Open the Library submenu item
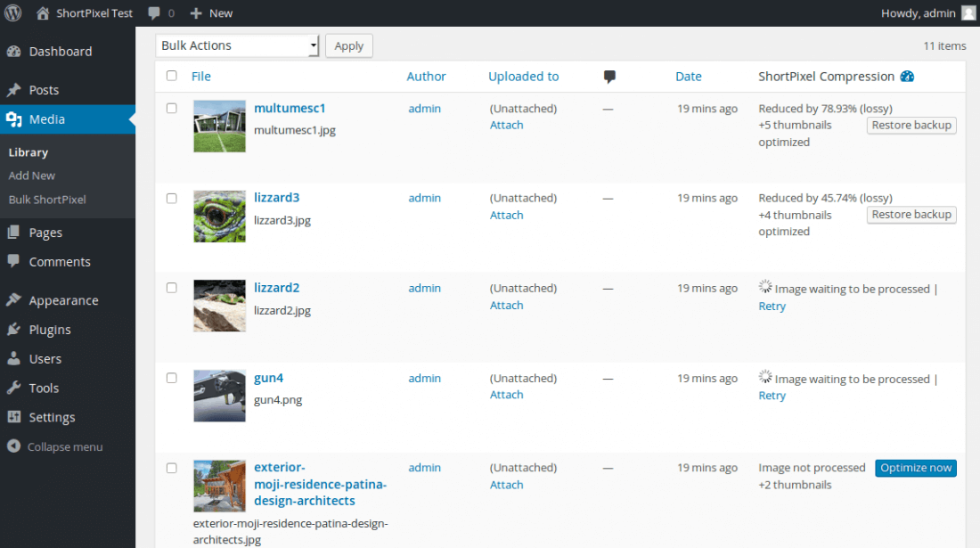 [29, 152]
